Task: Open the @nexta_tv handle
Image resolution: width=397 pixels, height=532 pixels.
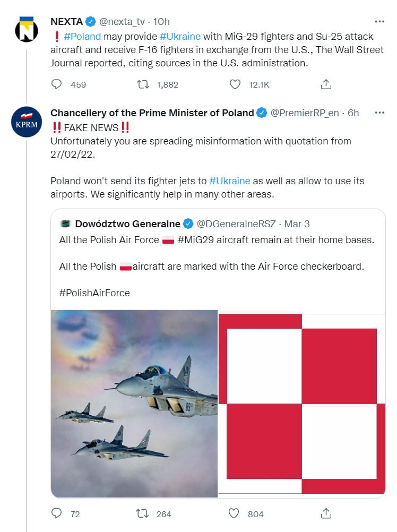Action: [124, 22]
